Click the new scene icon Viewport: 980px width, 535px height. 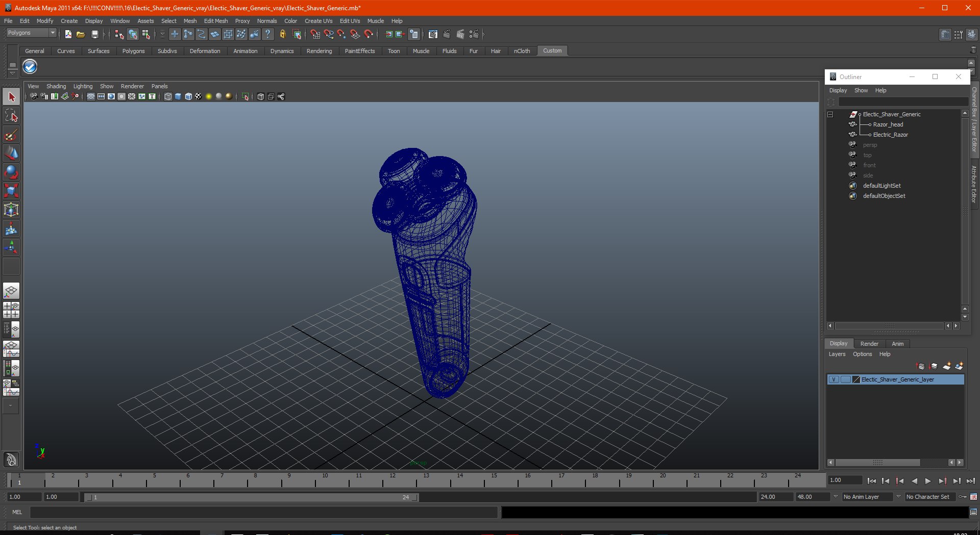(68, 34)
